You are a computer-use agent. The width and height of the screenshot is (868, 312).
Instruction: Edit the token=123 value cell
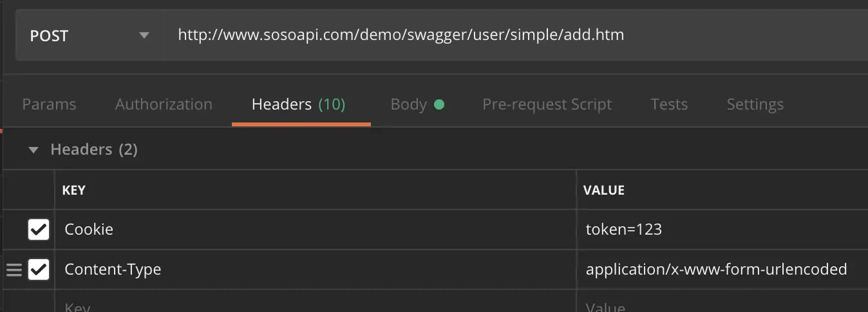pos(722,229)
